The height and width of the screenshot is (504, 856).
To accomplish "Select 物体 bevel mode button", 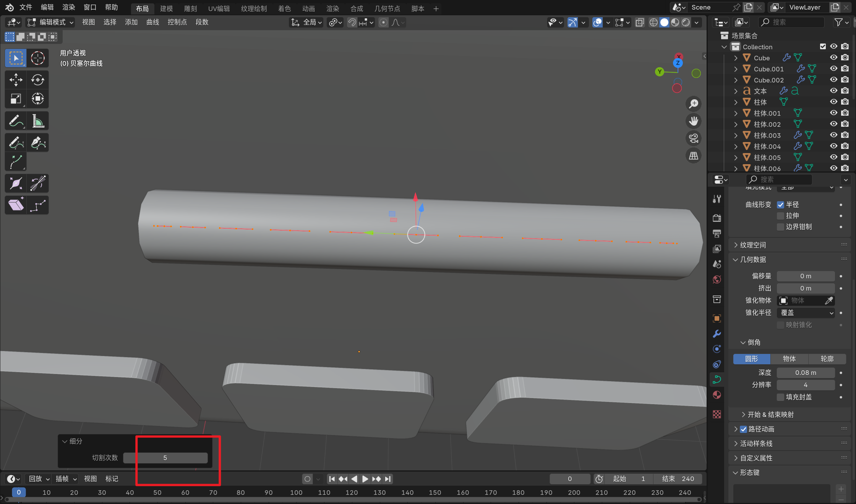I will 789,359.
